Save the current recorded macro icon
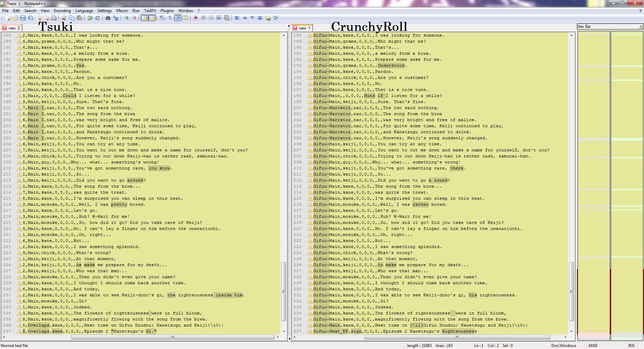The height and width of the screenshot is (349, 644). pos(226,18)
